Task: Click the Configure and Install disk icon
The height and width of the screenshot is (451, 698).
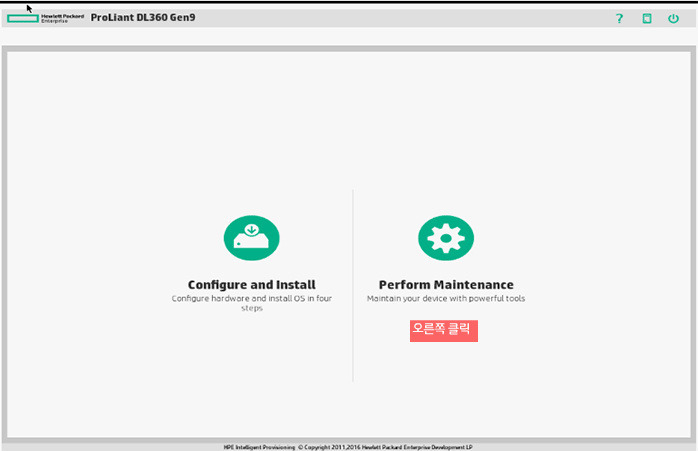Action: tap(252, 238)
